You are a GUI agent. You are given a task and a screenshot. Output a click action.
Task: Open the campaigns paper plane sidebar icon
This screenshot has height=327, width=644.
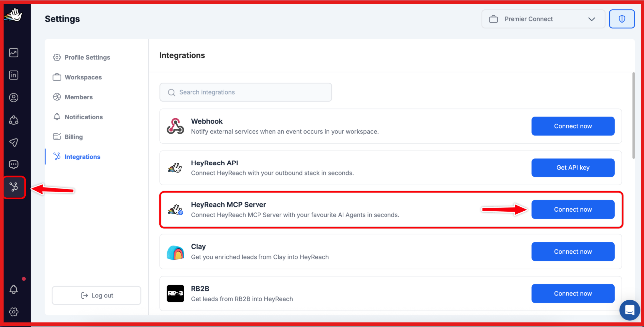[14, 143]
